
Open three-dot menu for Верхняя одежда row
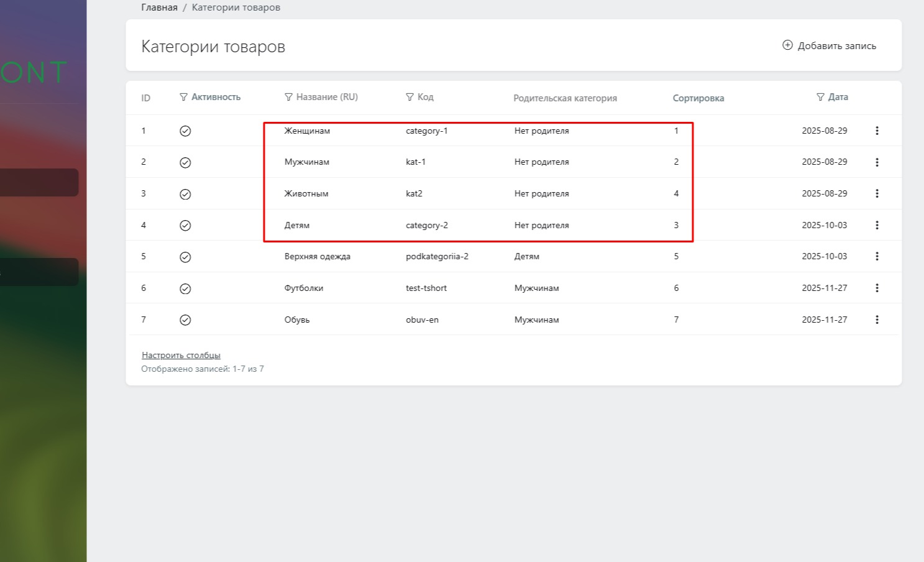877,256
